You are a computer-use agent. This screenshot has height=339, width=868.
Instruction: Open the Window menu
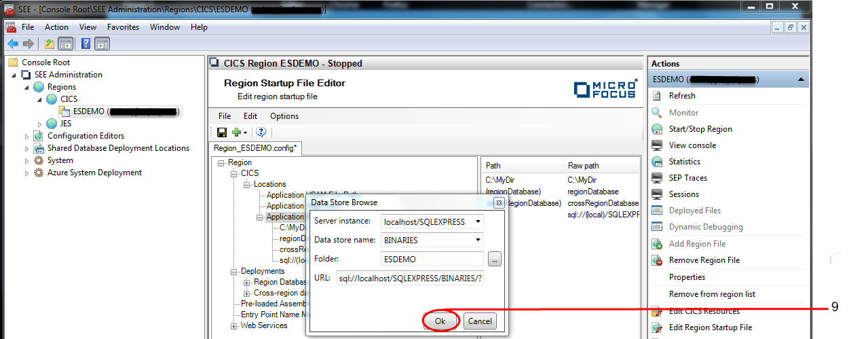click(165, 27)
